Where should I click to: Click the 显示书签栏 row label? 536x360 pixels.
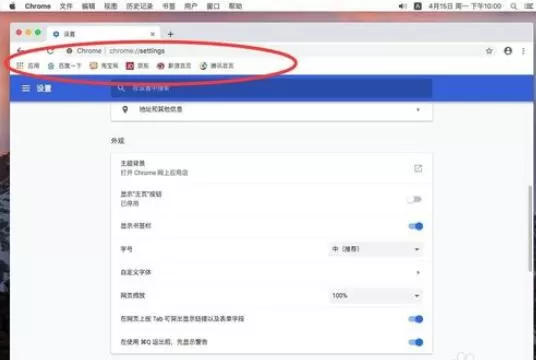click(136, 226)
